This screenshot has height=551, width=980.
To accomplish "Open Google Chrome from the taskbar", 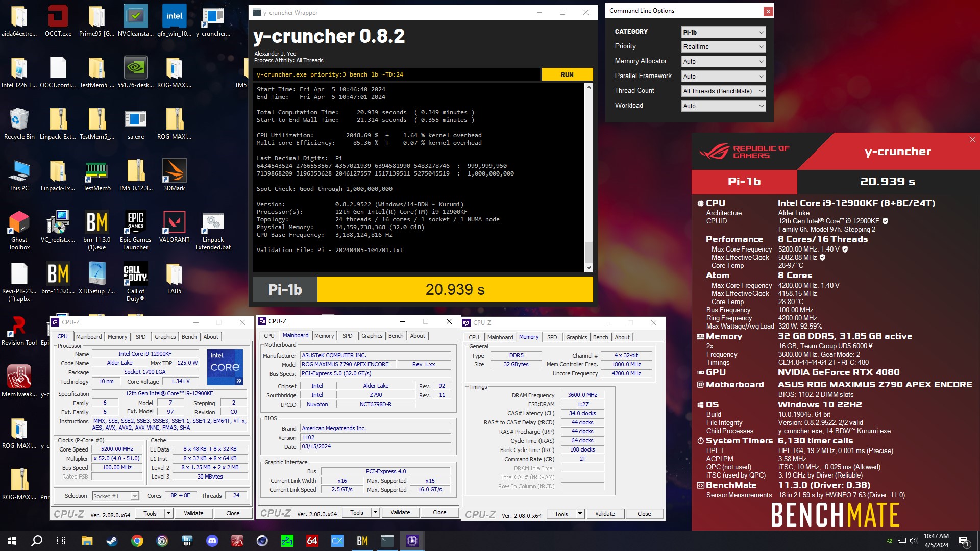I will 137,541.
